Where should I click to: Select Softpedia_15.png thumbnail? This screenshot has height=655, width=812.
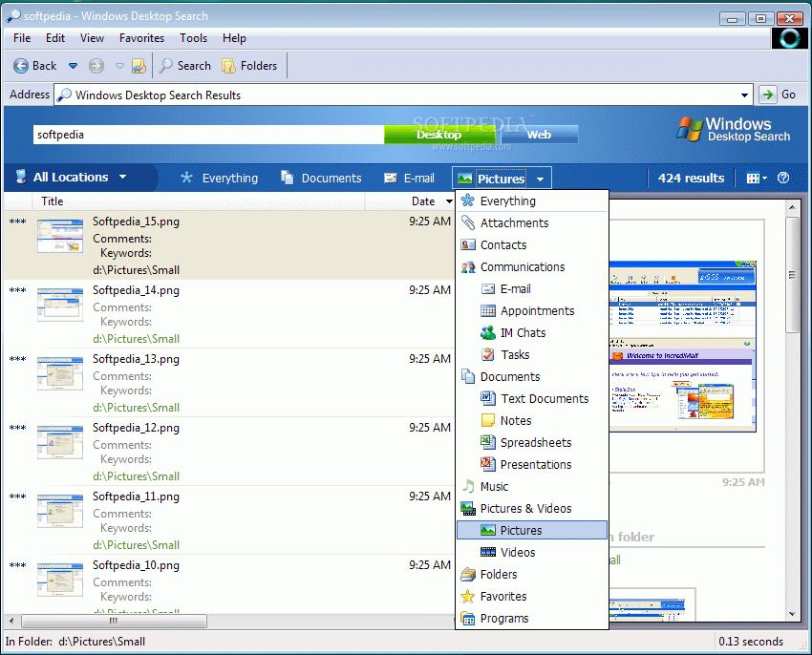point(60,236)
